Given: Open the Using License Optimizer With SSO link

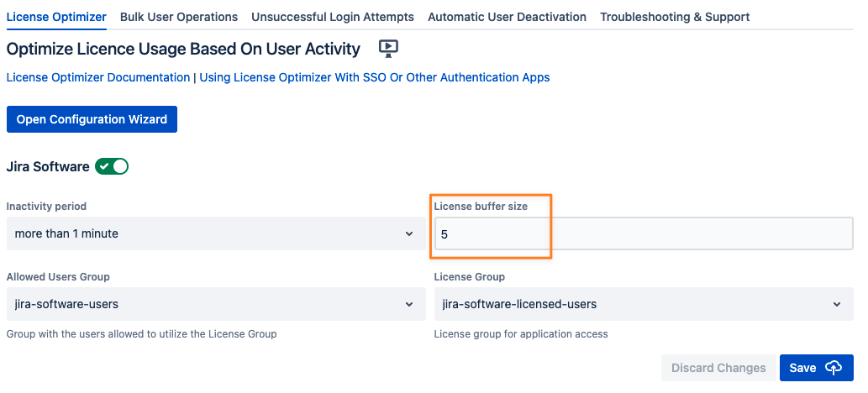Looking at the screenshot, I should (x=375, y=77).
